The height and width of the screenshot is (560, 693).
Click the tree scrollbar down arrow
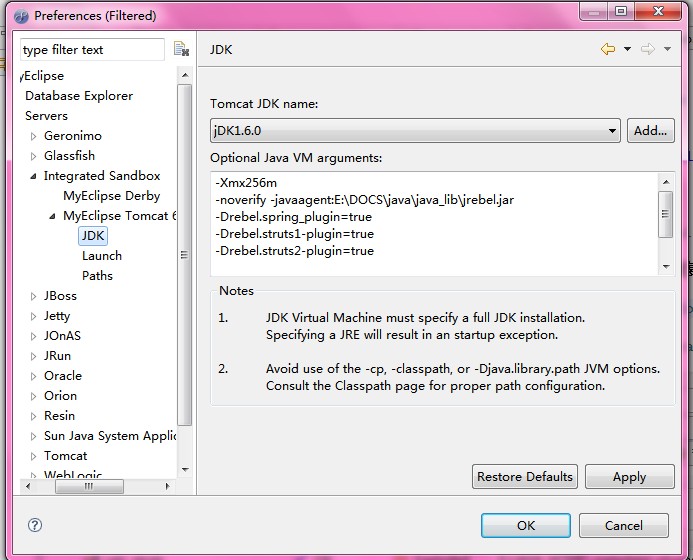pyautogui.click(x=185, y=470)
